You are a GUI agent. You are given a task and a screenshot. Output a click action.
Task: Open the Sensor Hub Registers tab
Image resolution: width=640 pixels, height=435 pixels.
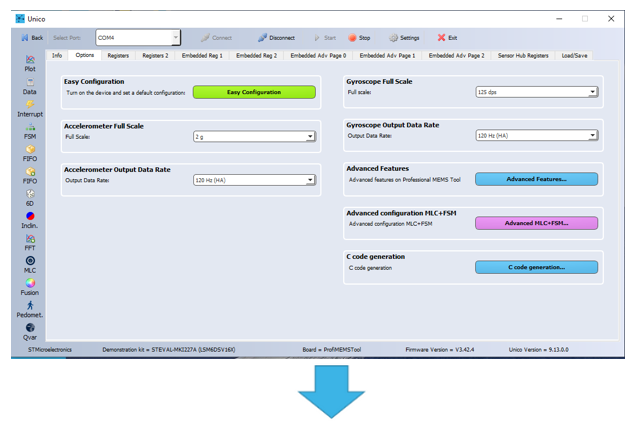[x=523, y=55]
